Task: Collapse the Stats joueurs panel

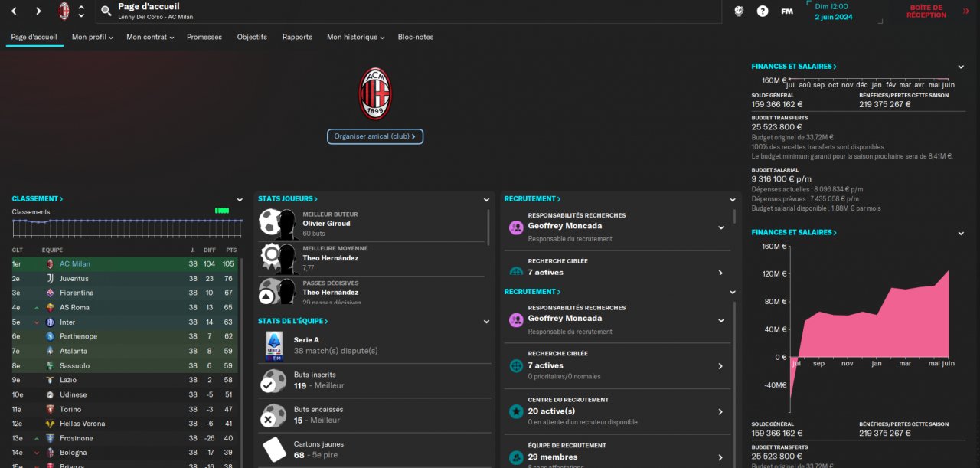Action: pyautogui.click(x=486, y=199)
